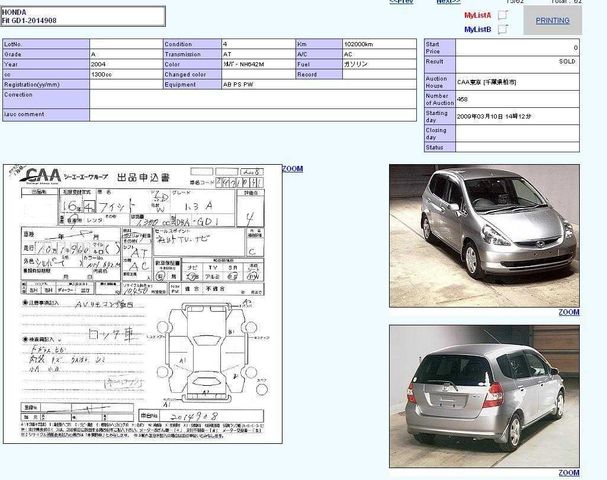Click the Prev navigation link

click(x=401, y=2)
